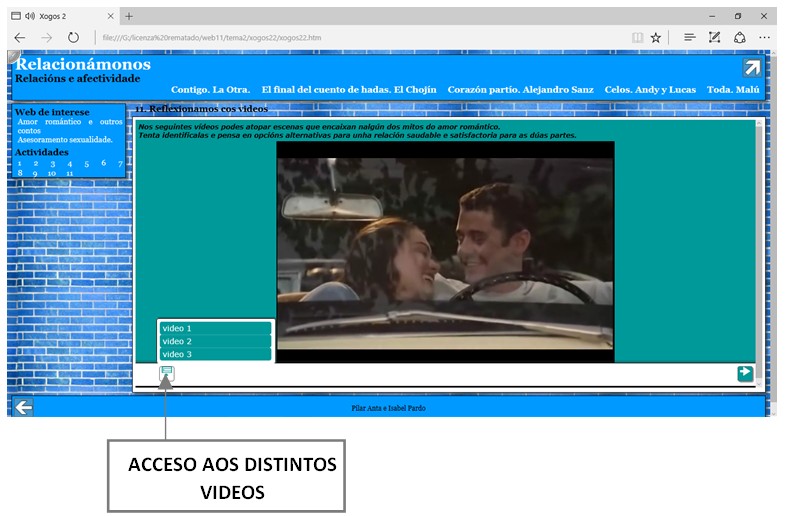This screenshot has height=516, width=788.
Task: Click the address bar URL
Action: [212, 38]
